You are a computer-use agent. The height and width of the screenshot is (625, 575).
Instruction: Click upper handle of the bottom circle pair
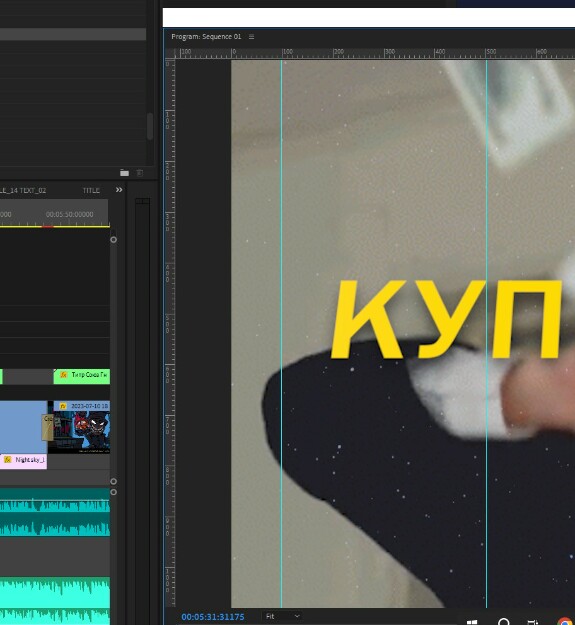(x=114, y=482)
